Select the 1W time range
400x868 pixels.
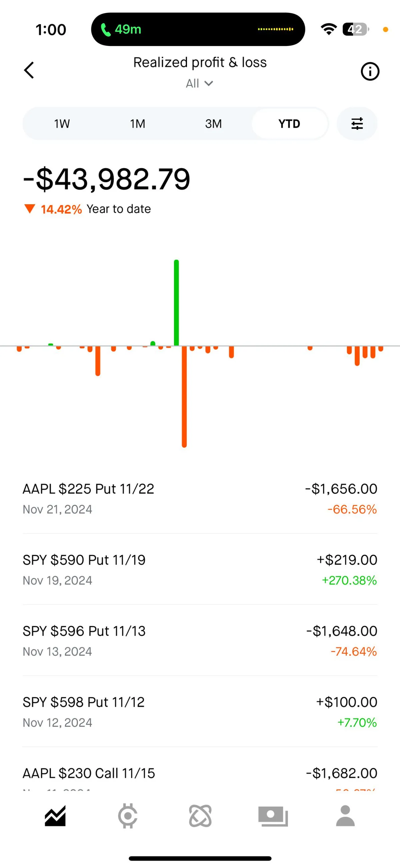pyautogui.click(x=62, y=124)
